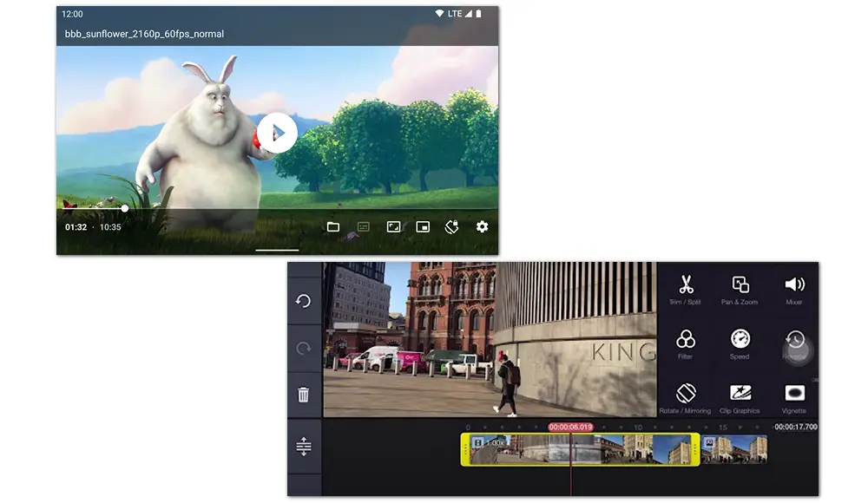Image resolution: width=868 pixels, height=503 pixels.
Task: Select the second unselected timeline clip
Action: (x=734, y=448)
